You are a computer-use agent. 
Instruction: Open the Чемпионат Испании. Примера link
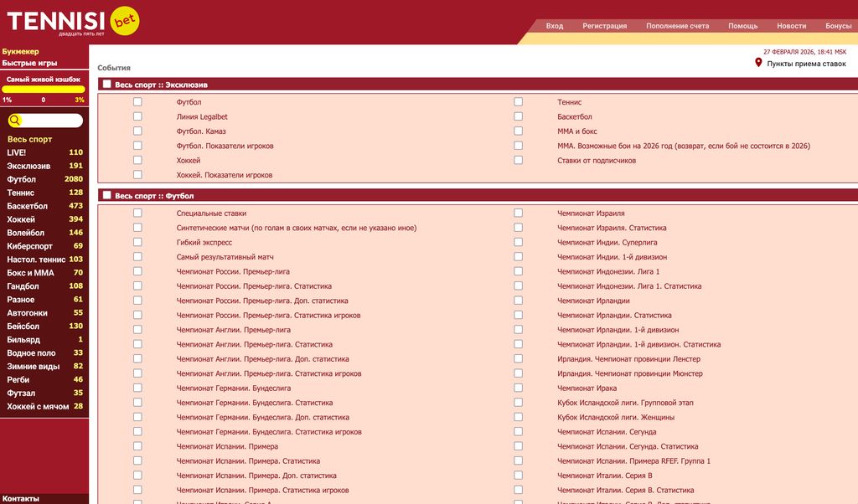pyautogui.click(x=227, y=446)
